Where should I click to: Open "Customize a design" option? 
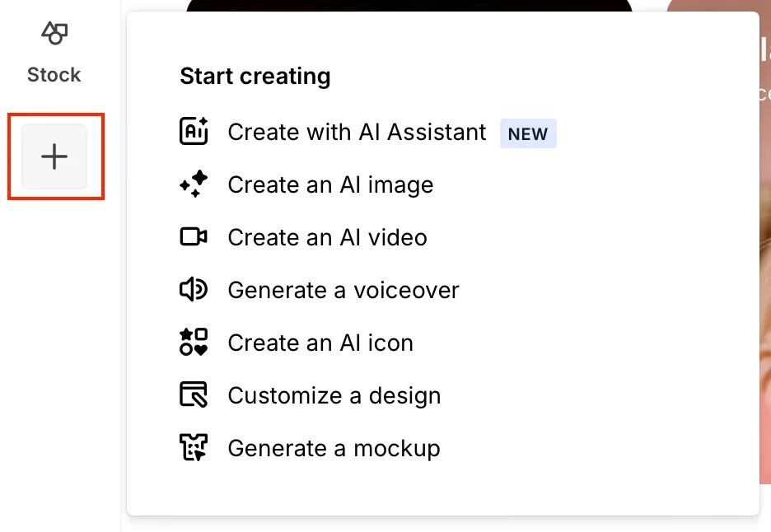(334, 395)
